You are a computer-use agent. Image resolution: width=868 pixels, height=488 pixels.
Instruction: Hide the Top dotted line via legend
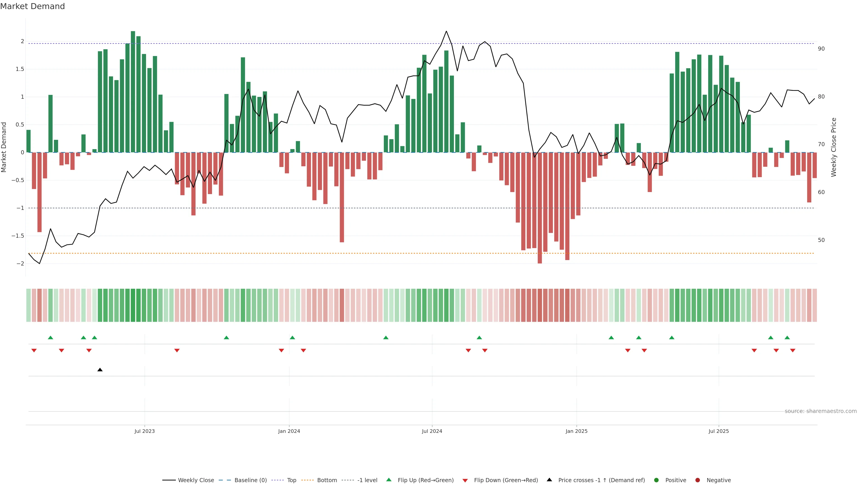[291, 480]
